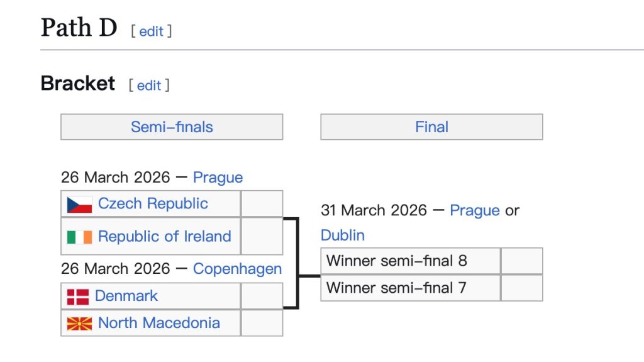Open the Final header link
The height and width of the screenshot is (362, 644).
tap(431, 127)
